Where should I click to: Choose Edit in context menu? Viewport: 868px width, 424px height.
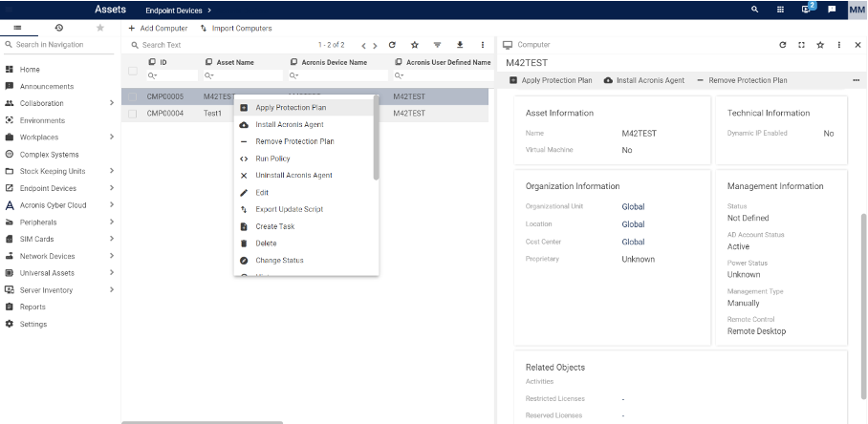303,192
